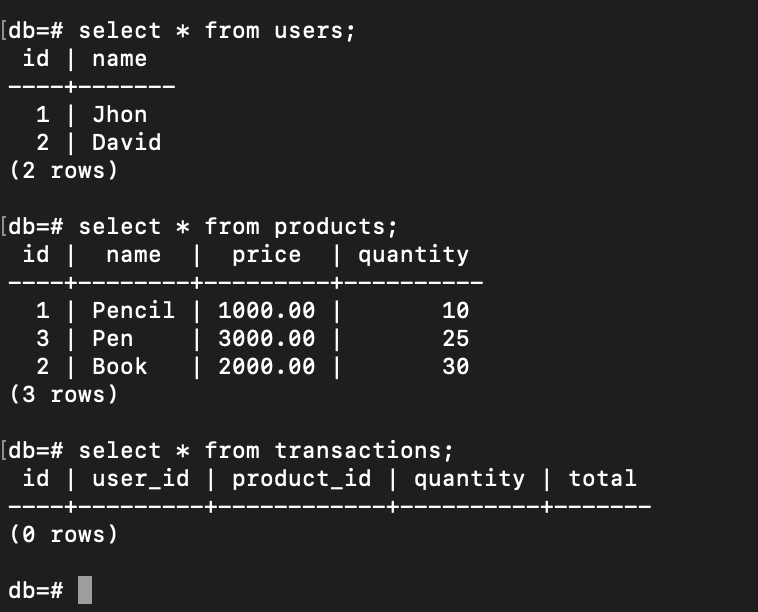Click the price value 1000.00
Image resolution: width=758 pixels, height=612 pixels.
266,310
